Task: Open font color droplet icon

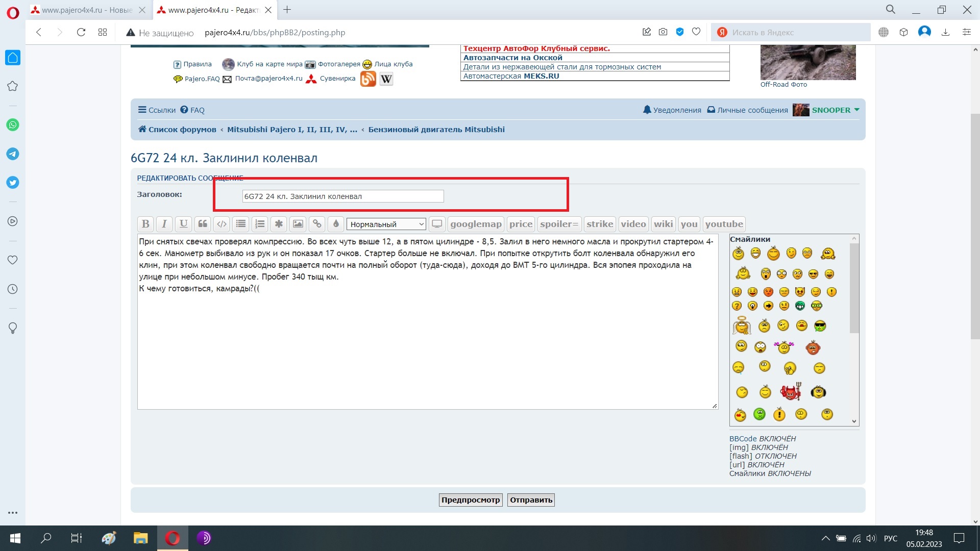Action: click(336, 224)
